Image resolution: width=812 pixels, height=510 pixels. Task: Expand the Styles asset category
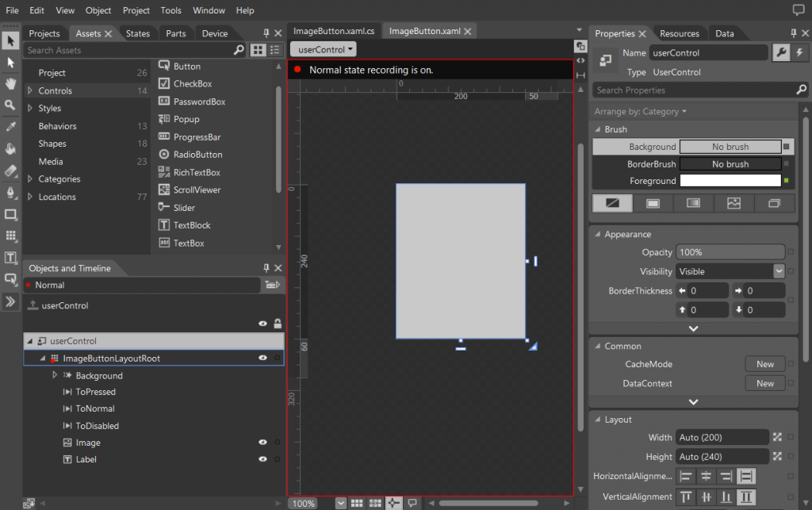[x=30, y=109]
